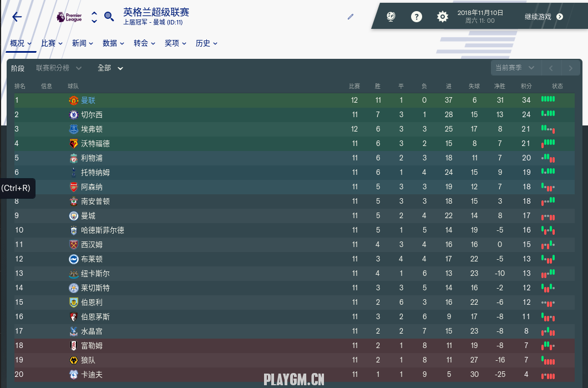Open the settings gear icon
This screenshot has height=388, width=588.
tap(443, 17)
